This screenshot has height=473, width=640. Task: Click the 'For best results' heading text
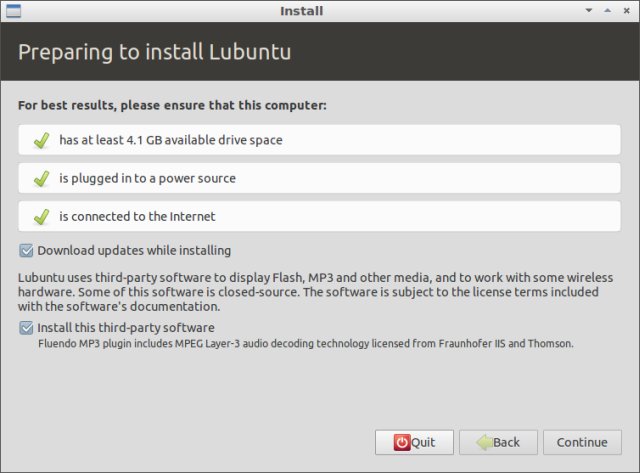coord(172,105)
